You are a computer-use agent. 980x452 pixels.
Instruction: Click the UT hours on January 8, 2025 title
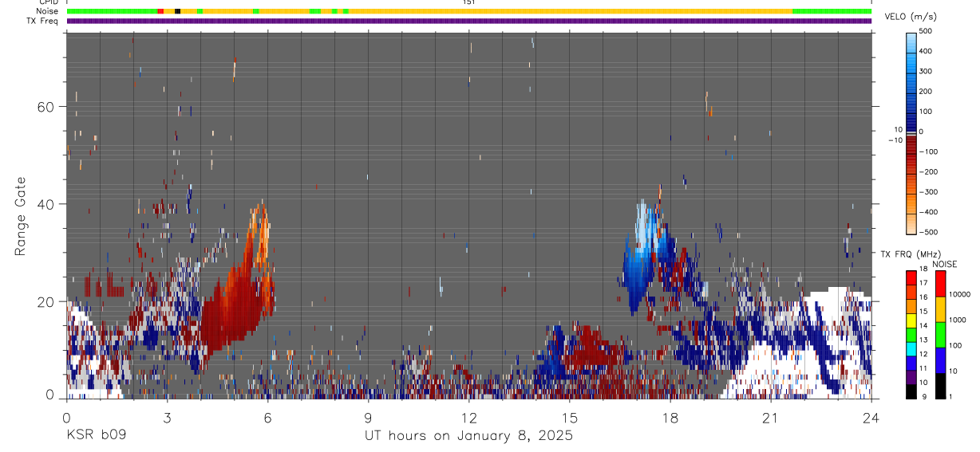[468, 436]
